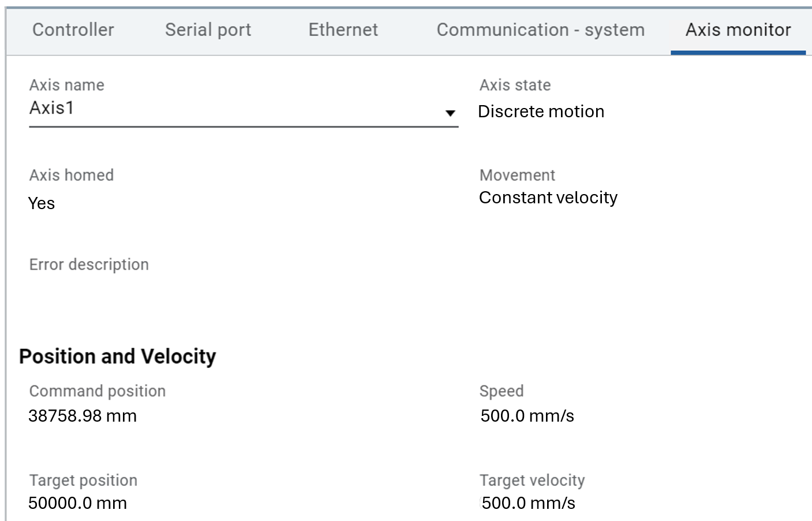Click the command position 38758.98 mm value
Image resolution: width=812 pixels, height=521 pixels.
83,416
